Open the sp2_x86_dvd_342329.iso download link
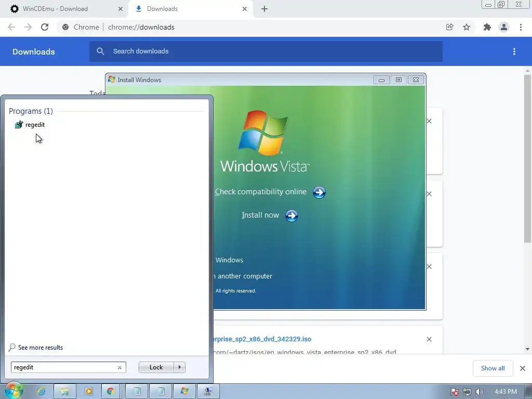 tap(262, 339)
